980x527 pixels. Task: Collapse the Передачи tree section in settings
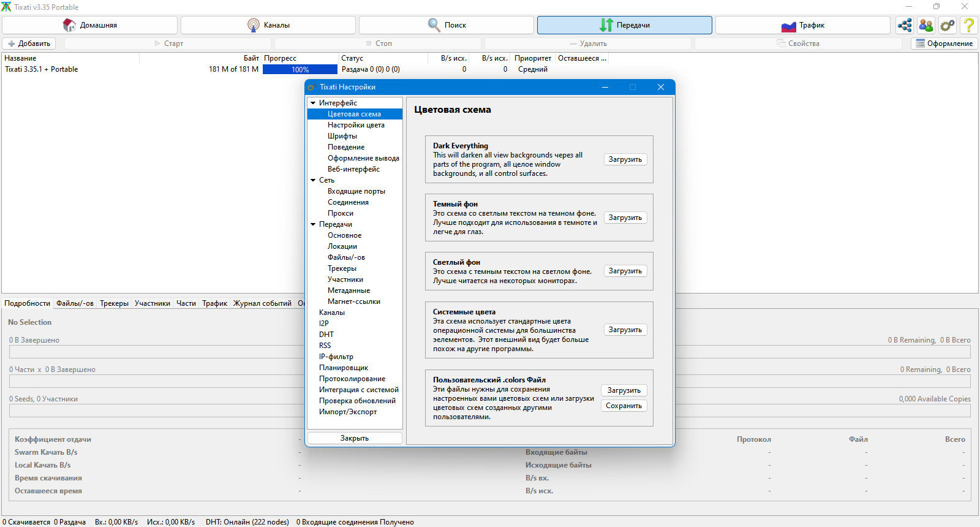pyautogui.click(x=313, y=224)
